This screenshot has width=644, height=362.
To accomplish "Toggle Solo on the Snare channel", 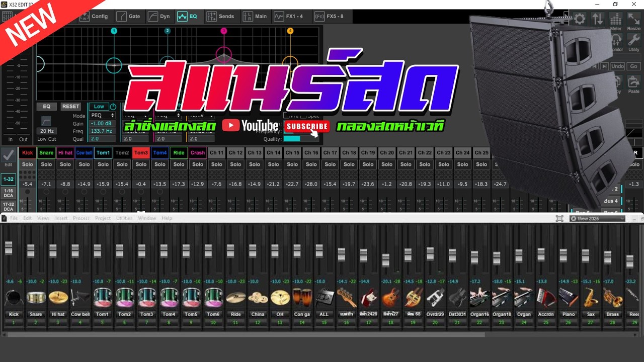I will coord(46,164).
